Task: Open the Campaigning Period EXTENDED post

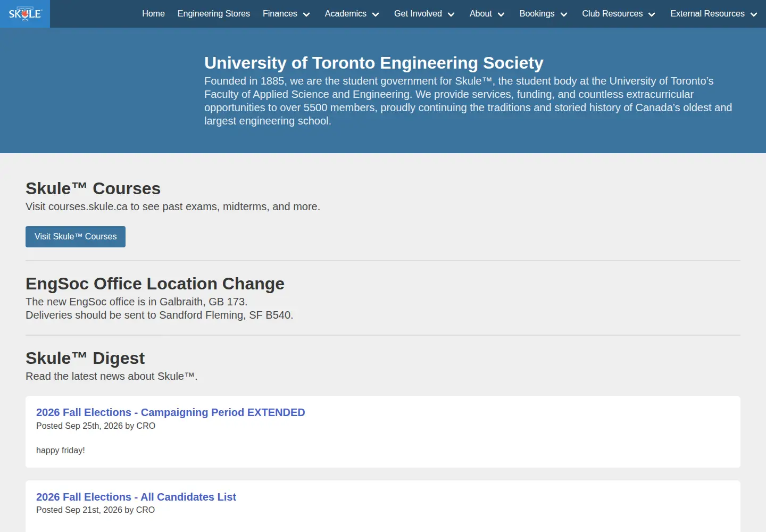Action: (x=171, y=412)
